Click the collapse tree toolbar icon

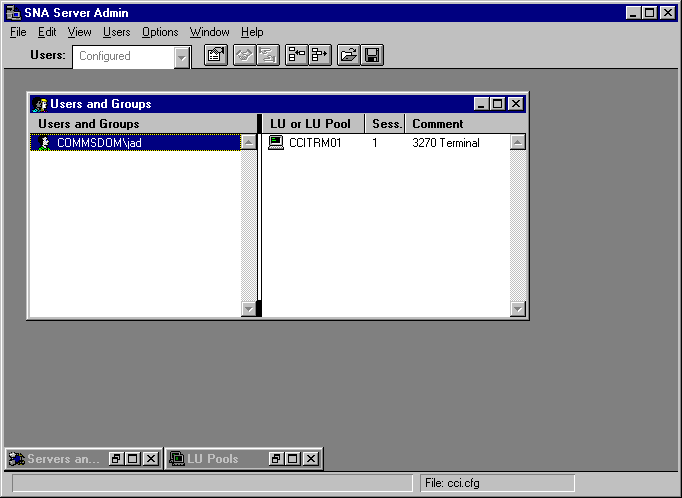click(x=297, y=56)
